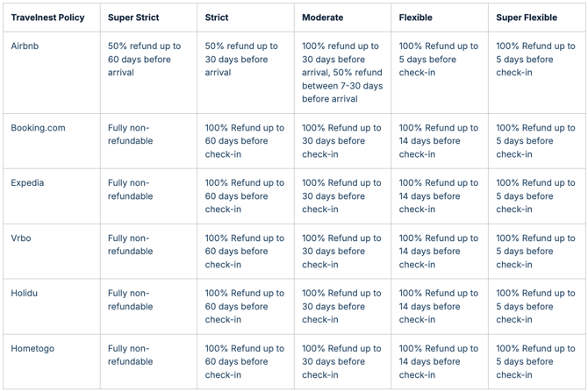Click Booking.com's Fully non-refundable cell
Screen dimensions: 588x391
[x=130, y=134]
